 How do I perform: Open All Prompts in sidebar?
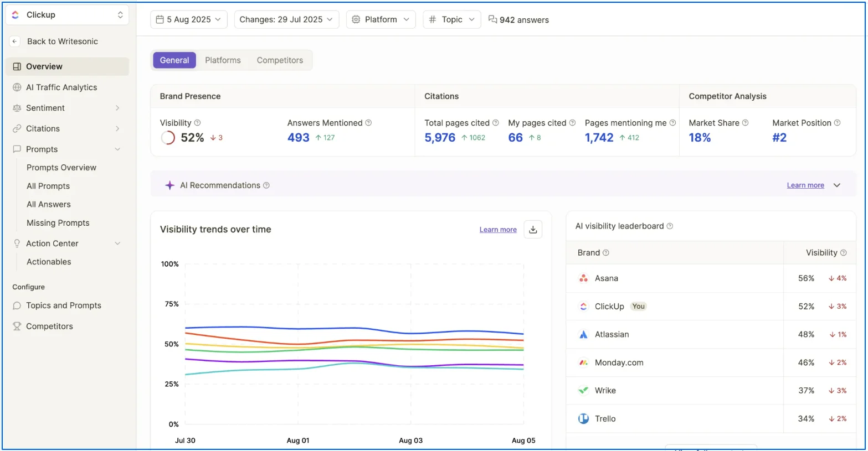coord(48,186)
